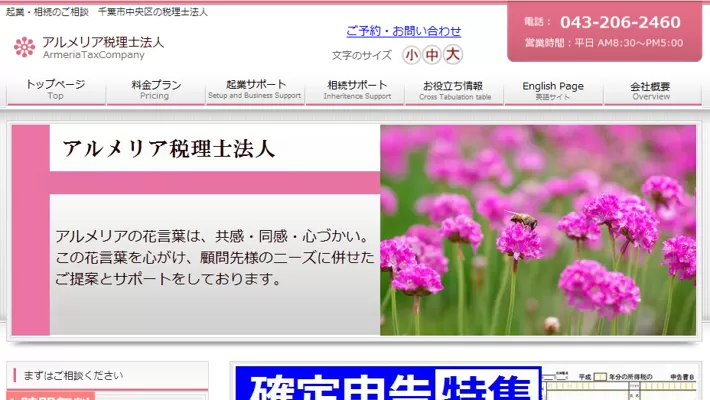The width and height of the screenshot is (710, 400).
Task: Open お役立ち情報 Cross Tabulation table
Action: point(454,90)
